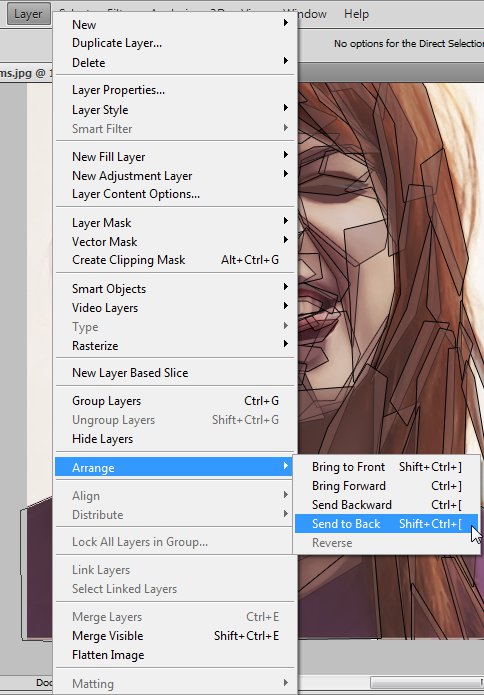484x695 pixels.
Task: Expand the Layer Style submenu
Action: pyautogui.click(x=175, y=109)
